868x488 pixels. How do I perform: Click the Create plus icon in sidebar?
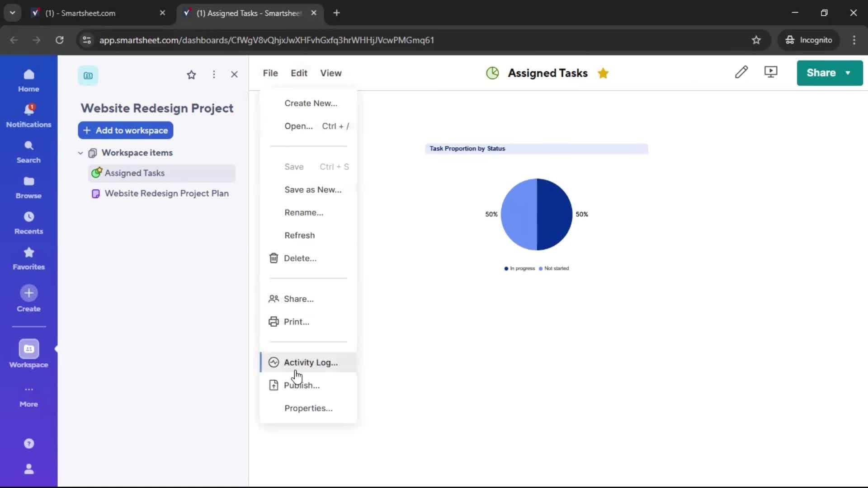click(28, 293)
